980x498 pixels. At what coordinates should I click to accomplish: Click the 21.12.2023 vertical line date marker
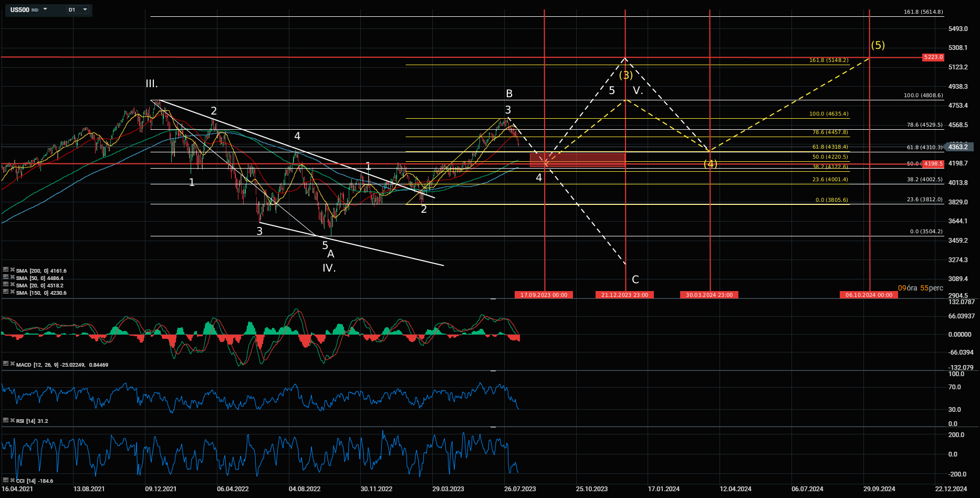624,295
